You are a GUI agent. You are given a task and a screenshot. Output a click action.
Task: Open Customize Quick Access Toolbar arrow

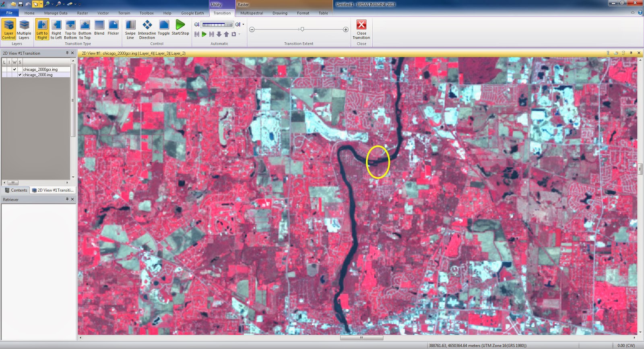coord(80,4)
